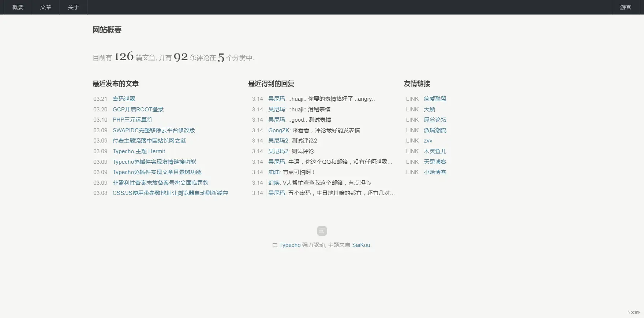
Task: Open the 概要 navigation menu item
Action: tap(18, 7)
